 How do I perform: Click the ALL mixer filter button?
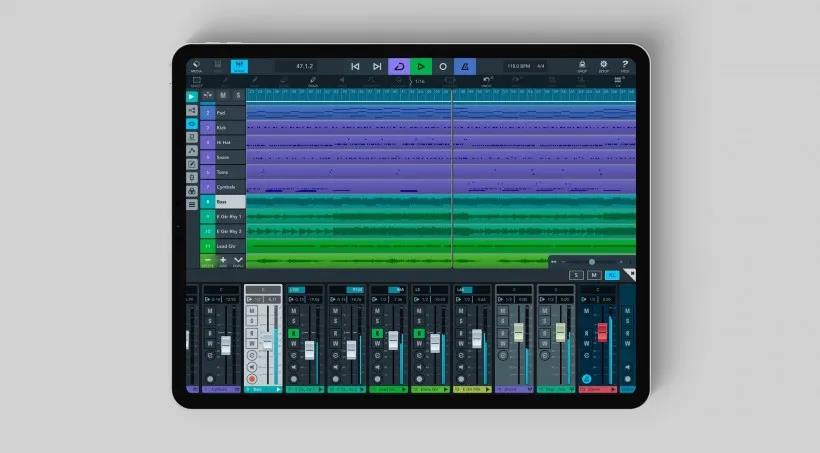point(612,275)
